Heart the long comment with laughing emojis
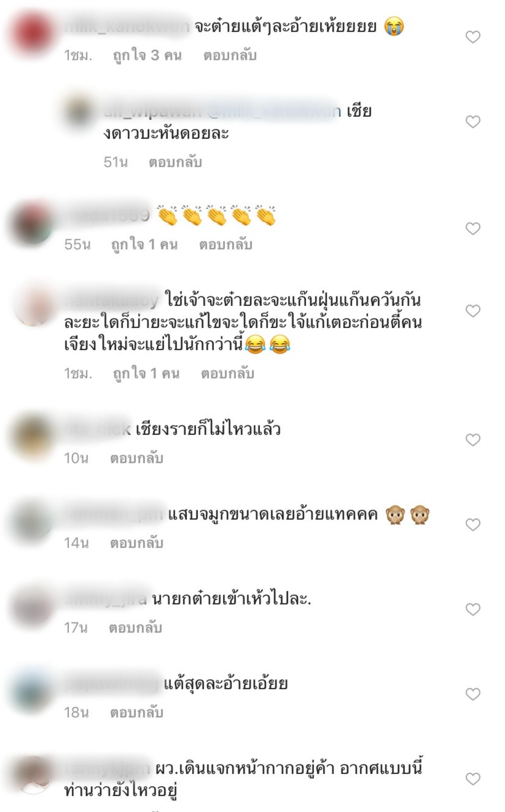 473,311
